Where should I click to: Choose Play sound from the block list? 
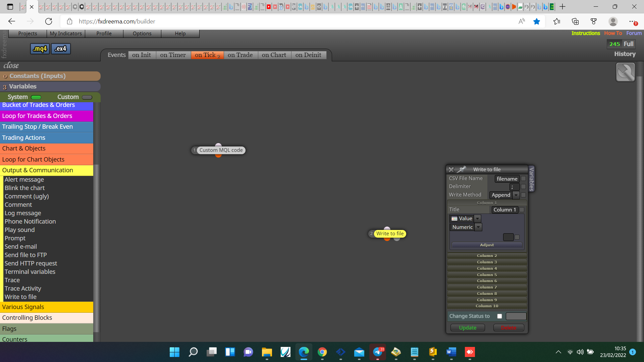pos(19,230)
